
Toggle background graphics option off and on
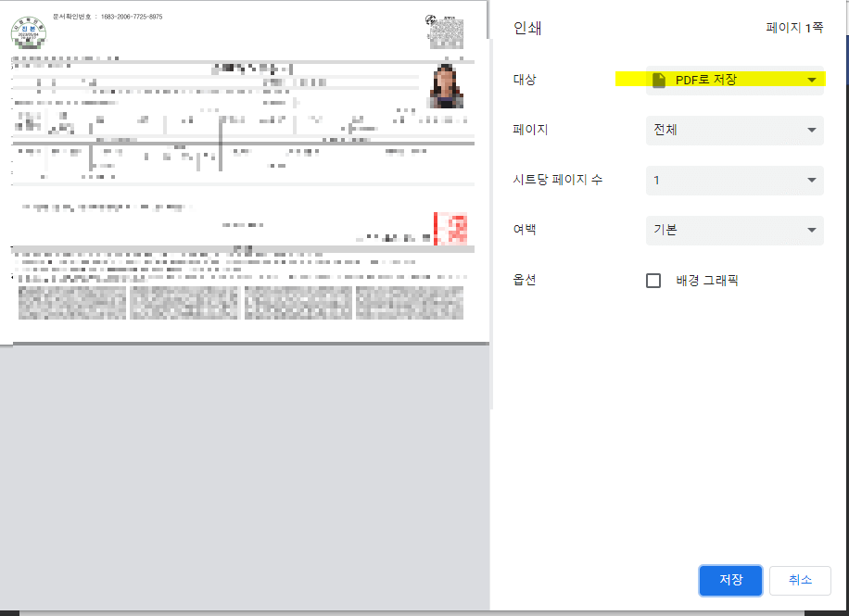point(653,280)
